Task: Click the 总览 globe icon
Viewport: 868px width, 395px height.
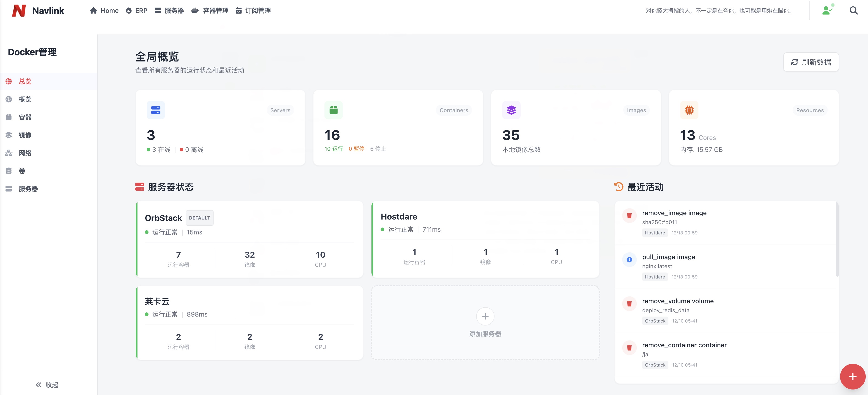Action: click(9, 81)
